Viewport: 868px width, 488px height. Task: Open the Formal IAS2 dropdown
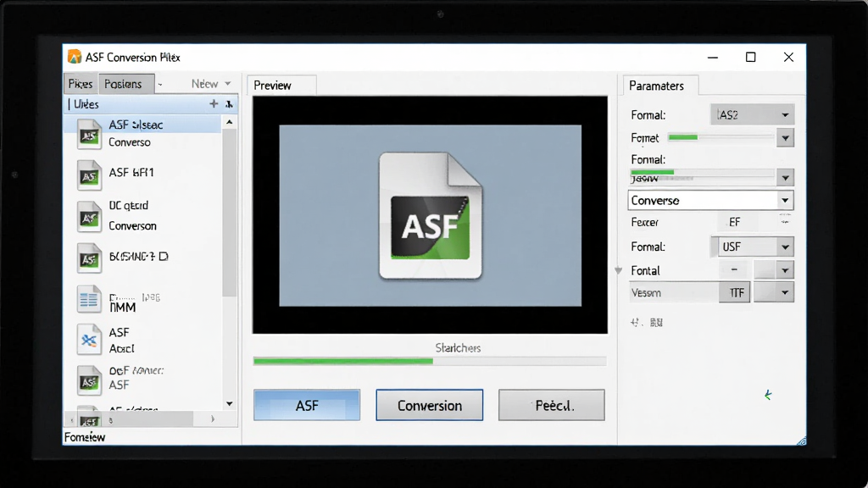pos(753,114)
